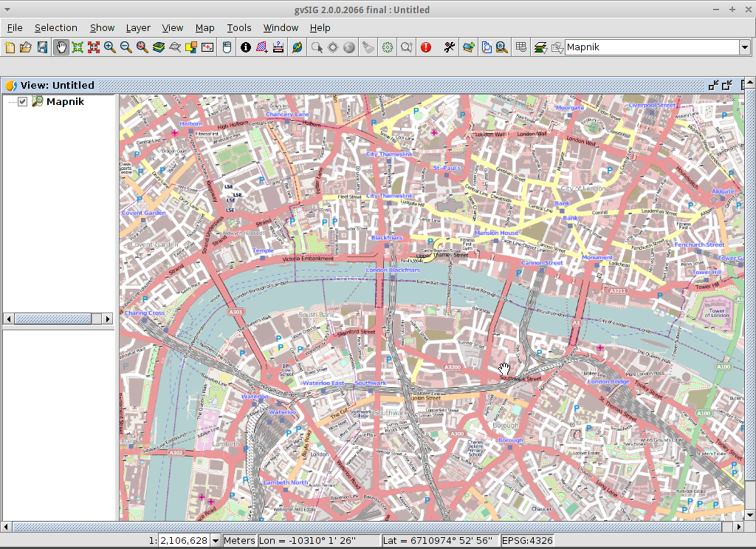Click the attribute table icon
The image size is (756, 549).
coord(521,47)
